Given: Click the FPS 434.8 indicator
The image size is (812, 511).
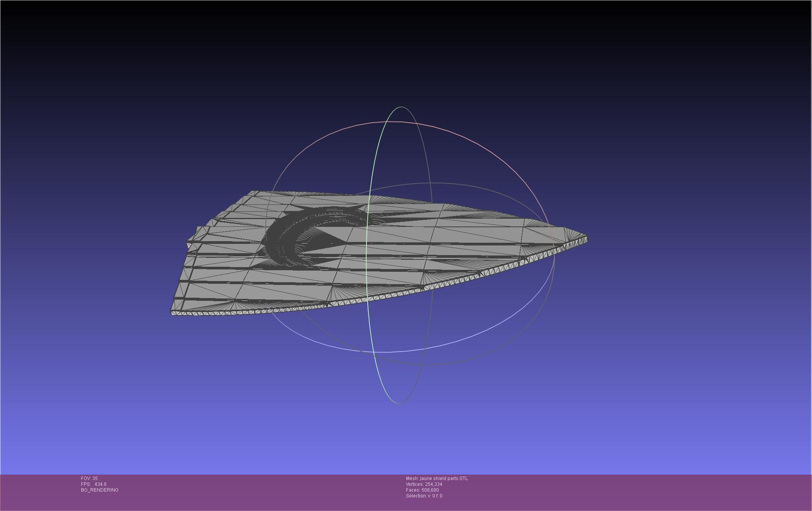Looking at the screenshot, I should pyautogui.click(x=93, y=484).
